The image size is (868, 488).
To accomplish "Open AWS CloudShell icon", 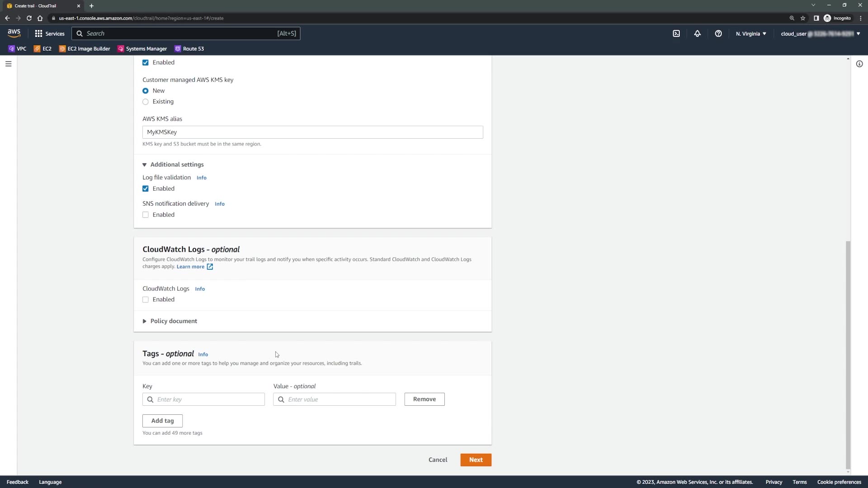I will pos(676,33).
